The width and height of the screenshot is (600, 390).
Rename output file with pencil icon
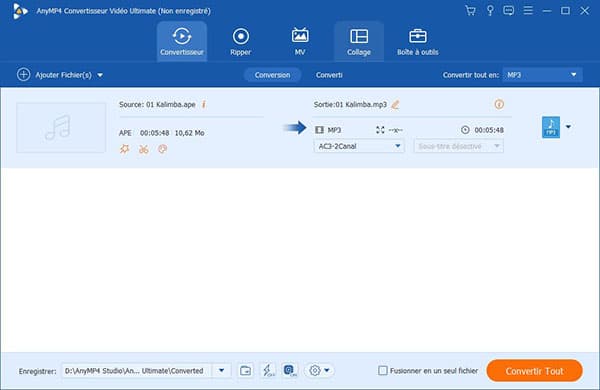pyautogui.click(x=395, y=104)
